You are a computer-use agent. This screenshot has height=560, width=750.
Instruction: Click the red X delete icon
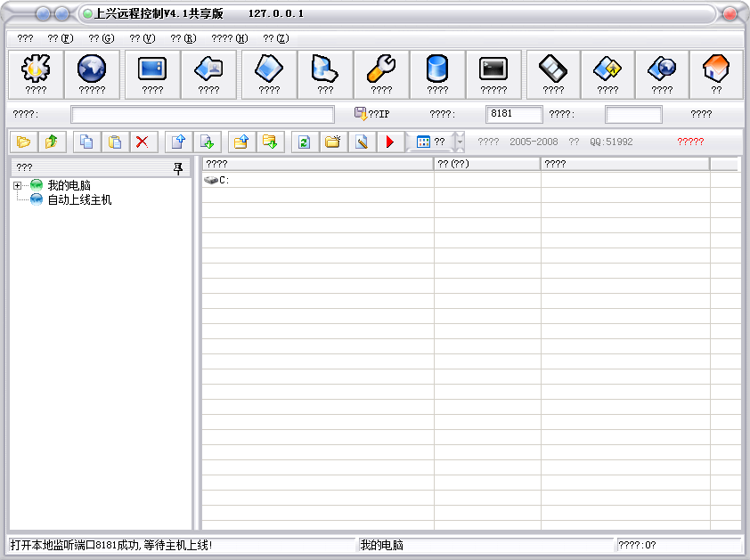(x=142, y=142)
